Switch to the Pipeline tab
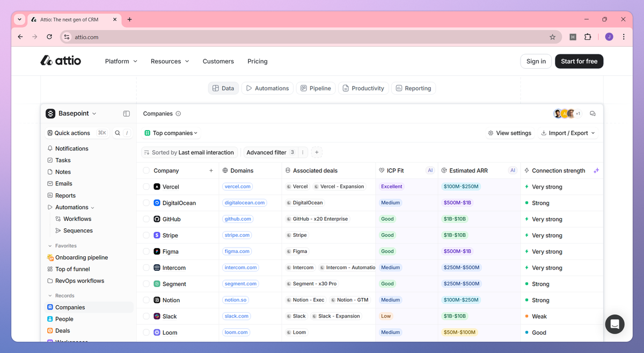The image size is (644, 353). 316,88
